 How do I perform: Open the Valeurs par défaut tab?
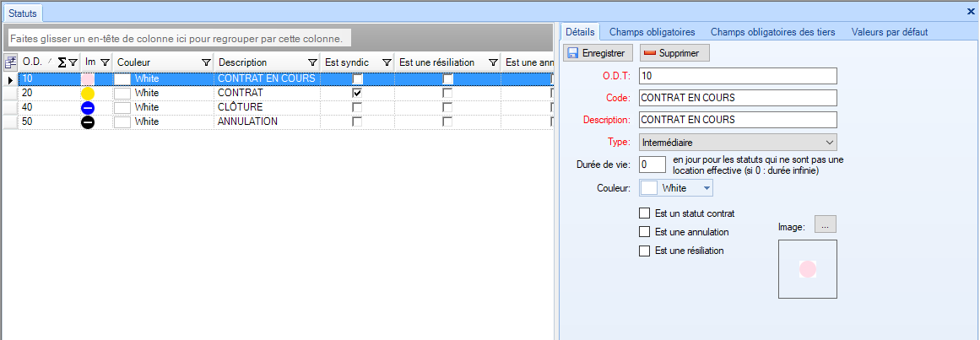pos(890,32)
